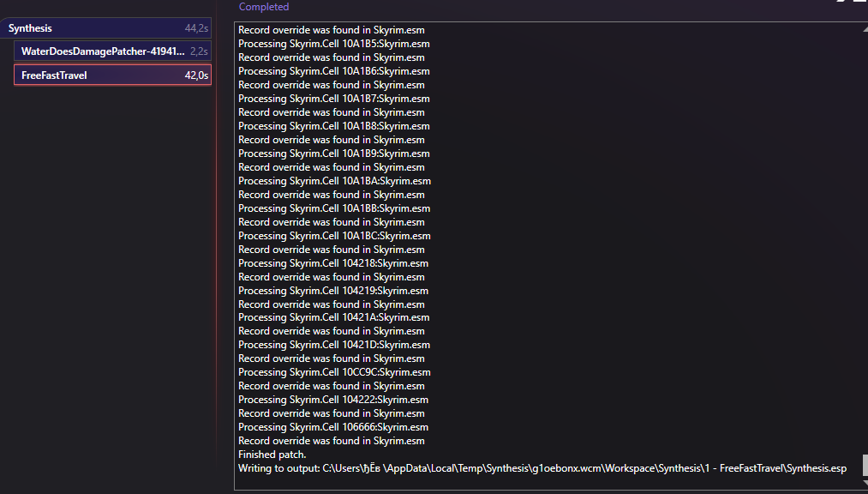Click the 42,0s duration of FreeFastTravel
Image resolution: width=868 pixels, height=494 pixels.
click(196, 75)
